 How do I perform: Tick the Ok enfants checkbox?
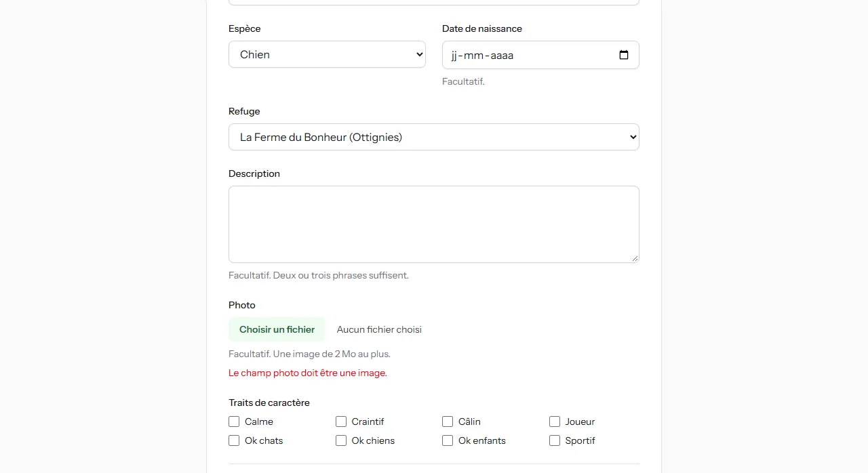448,440
